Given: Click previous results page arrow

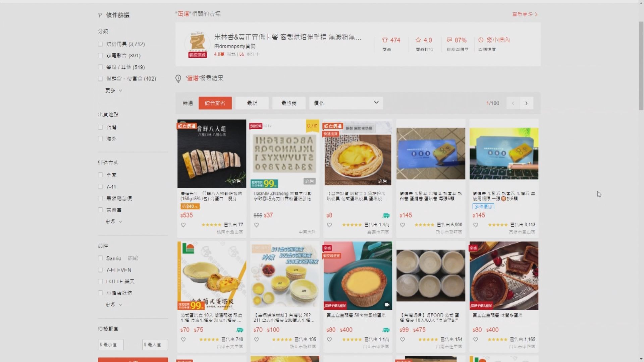Looking at the screenshot, I should click(x=513, y=103).
